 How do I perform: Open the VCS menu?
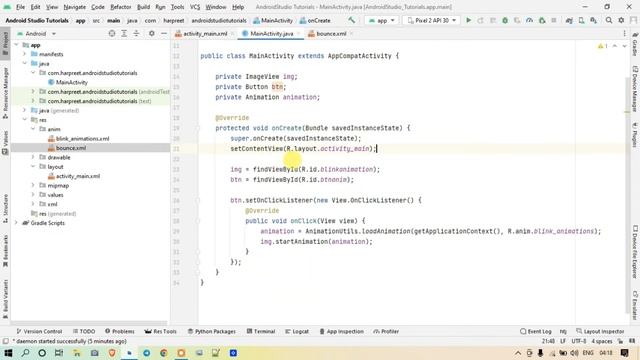click(x=195, y=7)
